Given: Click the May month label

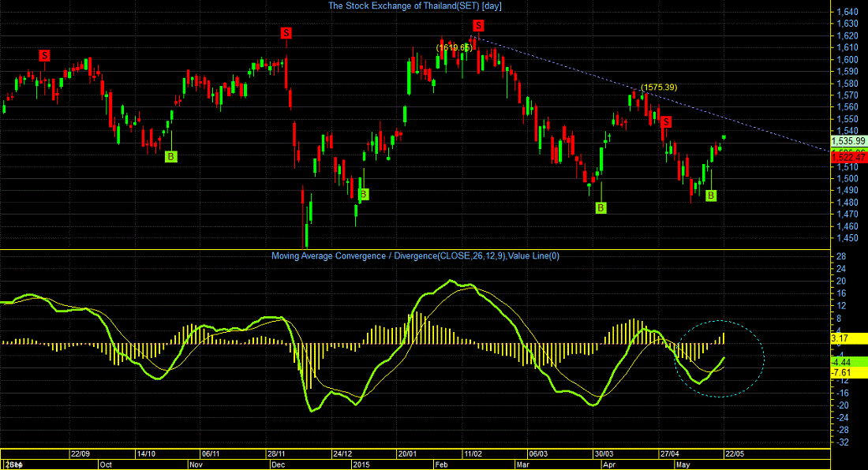Looking at the screenshot, I should point(683,465).
